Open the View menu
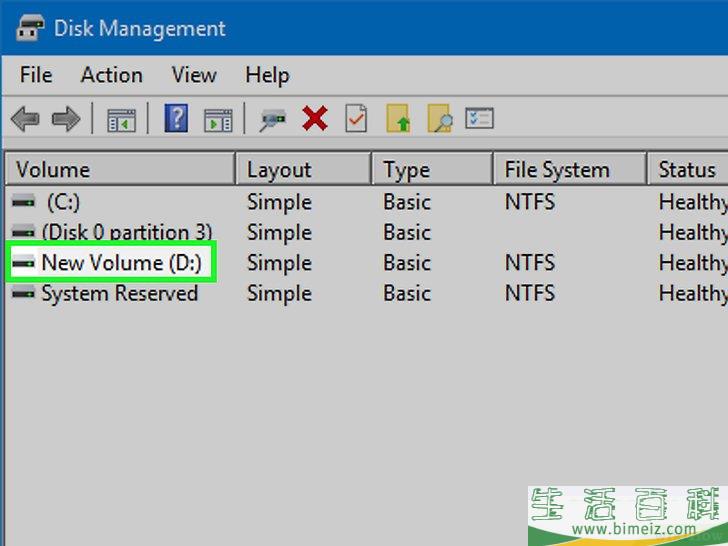728x546 pixels. (x=193, y=75)
